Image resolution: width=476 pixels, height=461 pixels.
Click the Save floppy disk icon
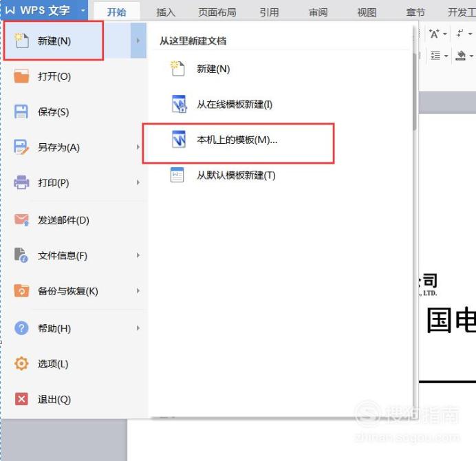click(x=21, y=111)
